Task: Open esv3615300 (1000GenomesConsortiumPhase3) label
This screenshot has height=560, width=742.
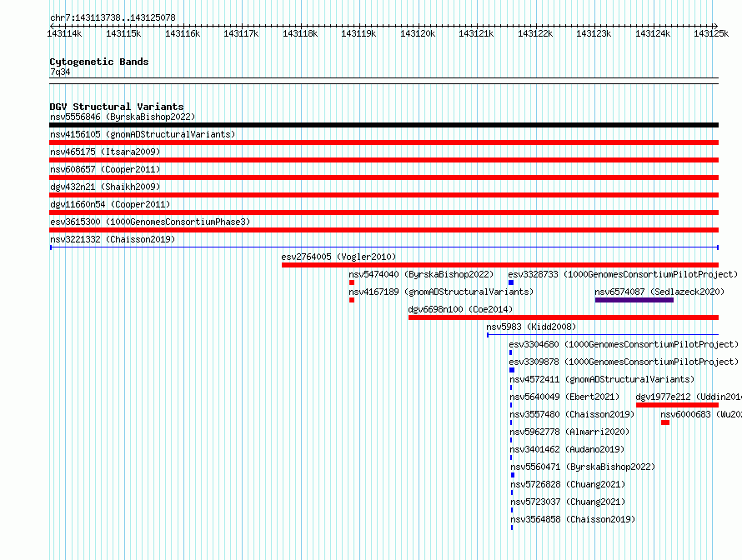Action: [x=150, y=222]
